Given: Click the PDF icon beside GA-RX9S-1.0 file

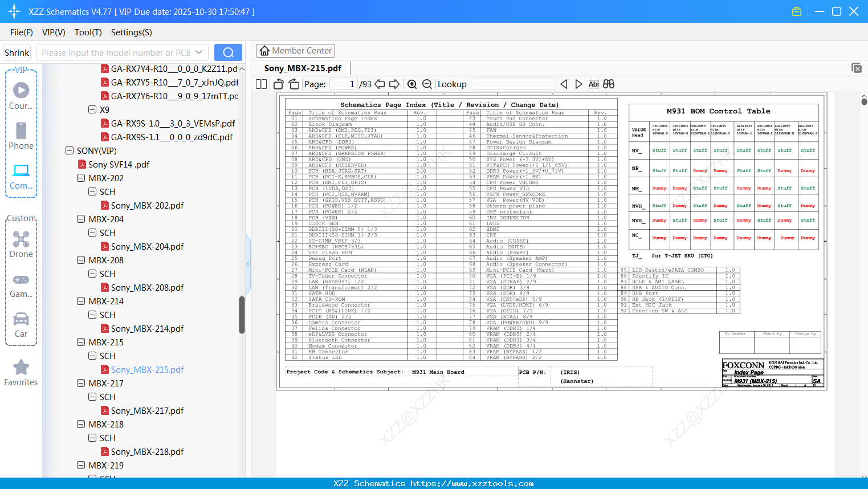Looking at the screenshot, I should pyautogui.click(x=105, y=123).
